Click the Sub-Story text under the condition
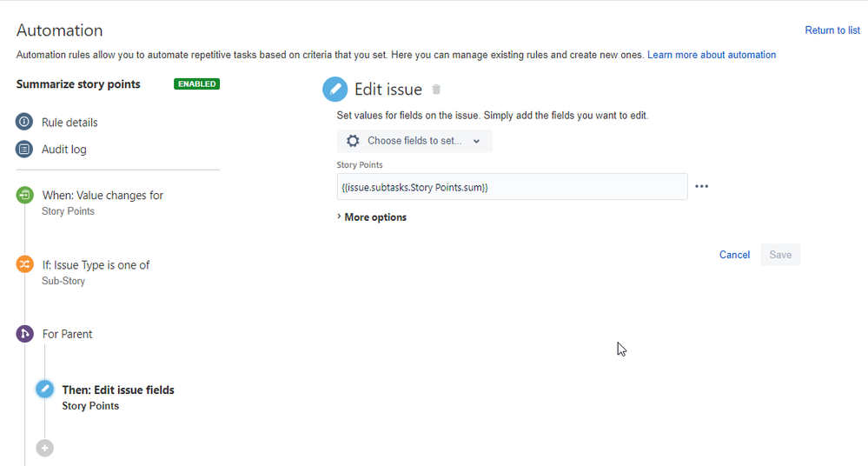The width and height of the screenshot is (868, 466). 63,281
